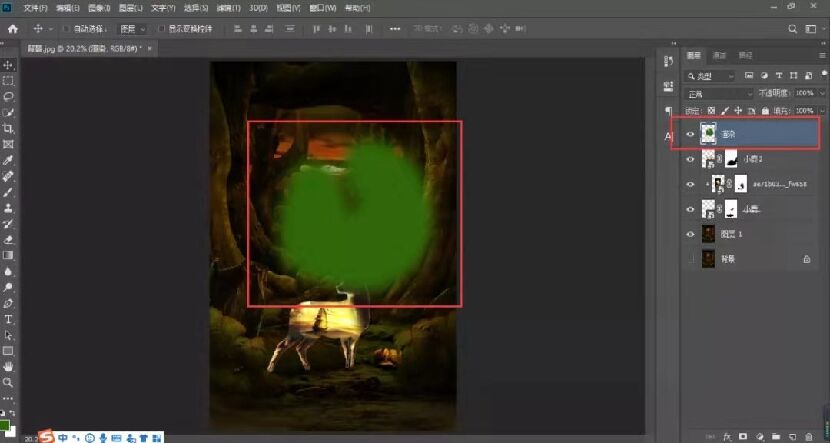Select the Eyedropper tool
Viewport: 830px width, 443px height.
coord(8,160)
